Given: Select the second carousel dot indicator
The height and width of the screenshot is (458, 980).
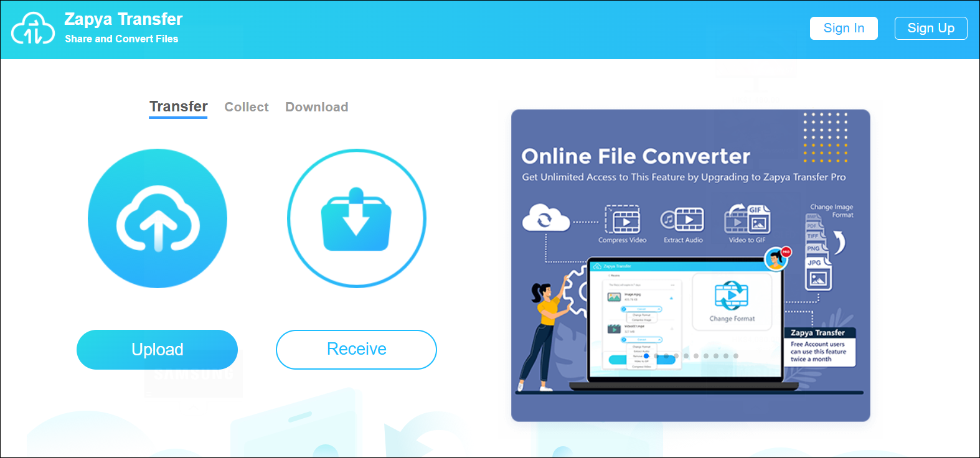Looking at the screenshot, I should [x=656, y=356].
